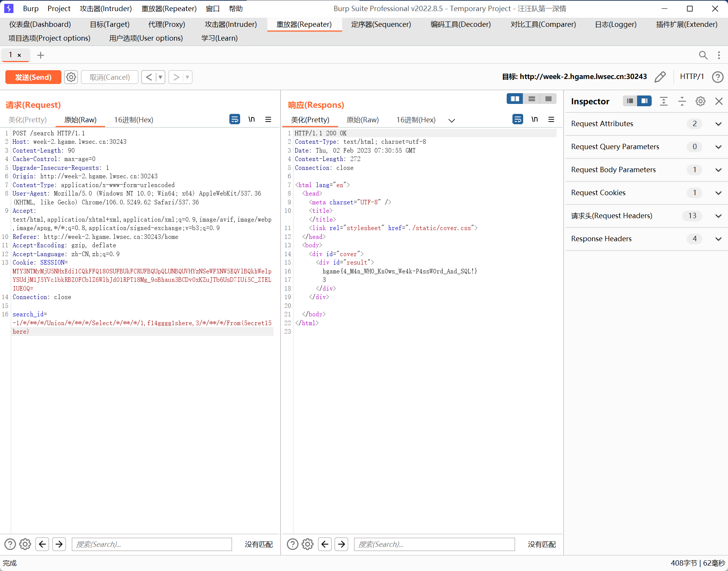The image size is (728, 571).
Task: Click the Send request button
Action: (33, 77)
